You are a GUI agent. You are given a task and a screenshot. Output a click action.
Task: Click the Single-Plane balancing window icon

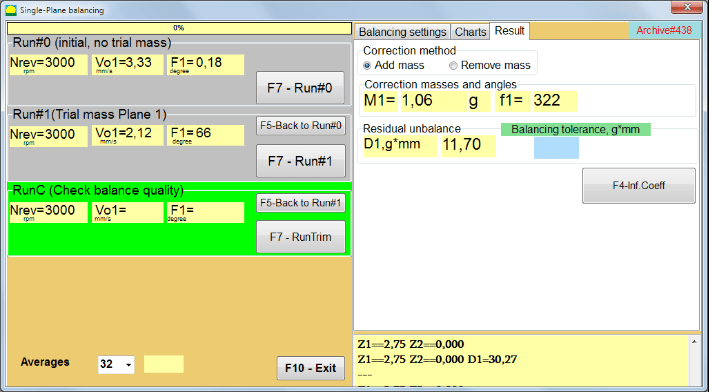[x=11, y=10]
